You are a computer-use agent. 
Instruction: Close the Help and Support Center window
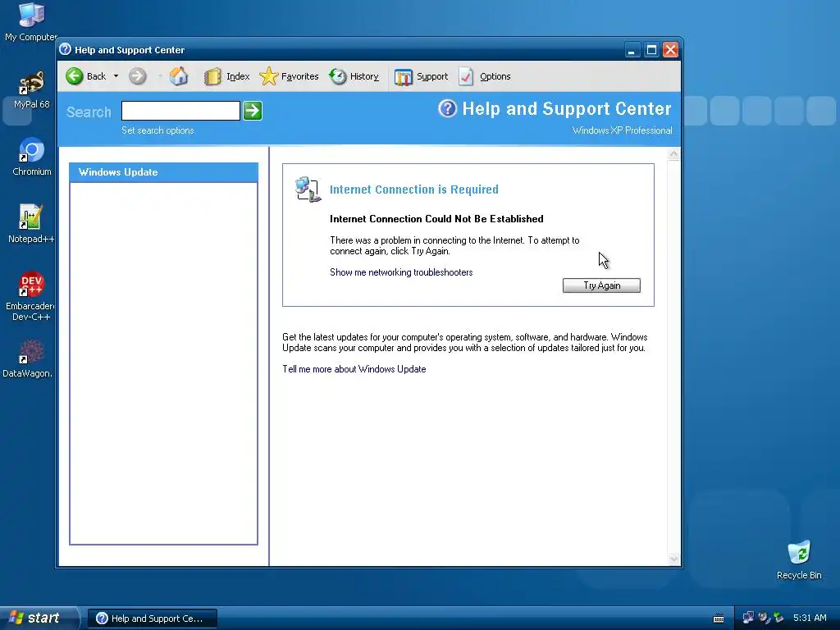[670, 50]
